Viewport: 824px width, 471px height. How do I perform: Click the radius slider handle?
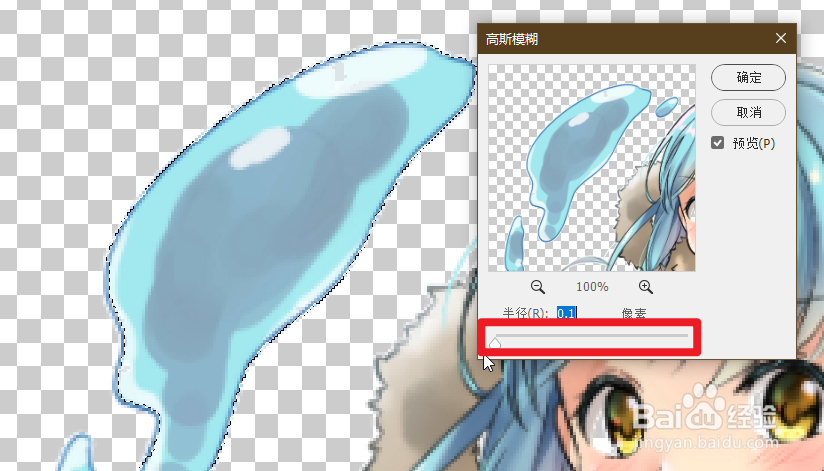pos(495,343)
